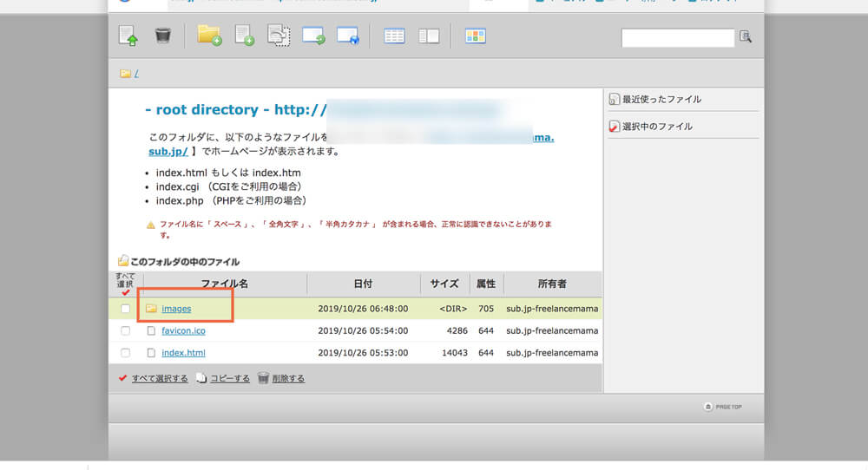Click the copy/move documents icon in toolbar
Image resolution: width=868 pixels, height=470 pixels.
(279, 36)
